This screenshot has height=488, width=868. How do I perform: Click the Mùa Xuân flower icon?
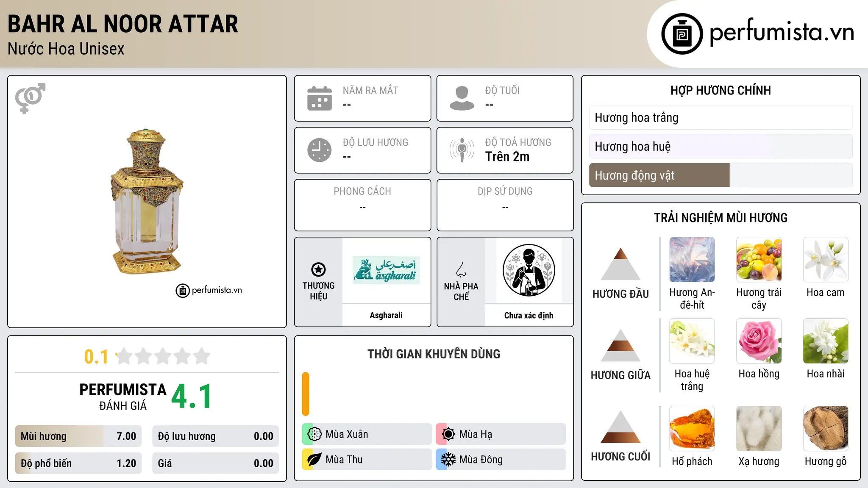pos(314,434)
